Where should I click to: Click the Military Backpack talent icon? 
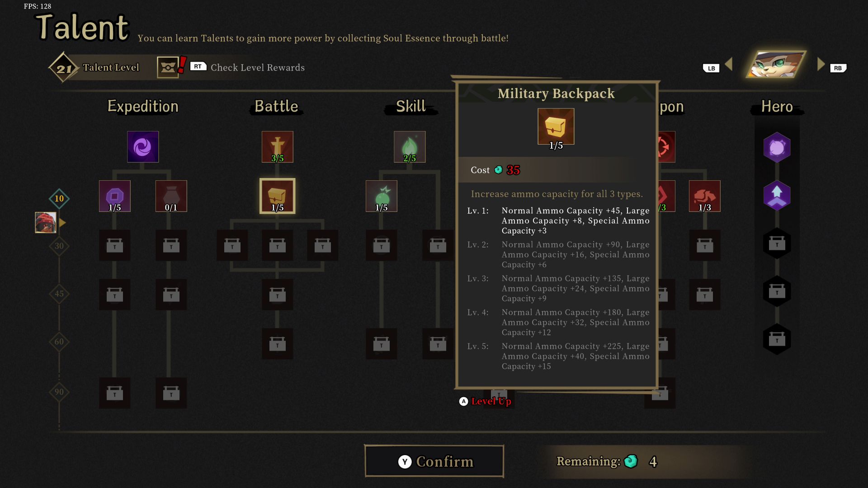277,196
